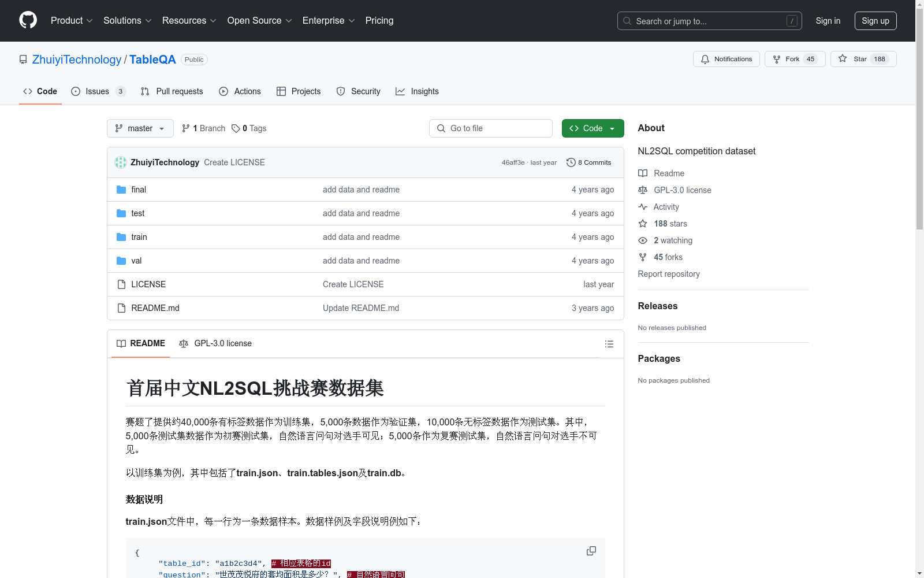
Task: Expand the Product menu
Action: tap(72, 20)
